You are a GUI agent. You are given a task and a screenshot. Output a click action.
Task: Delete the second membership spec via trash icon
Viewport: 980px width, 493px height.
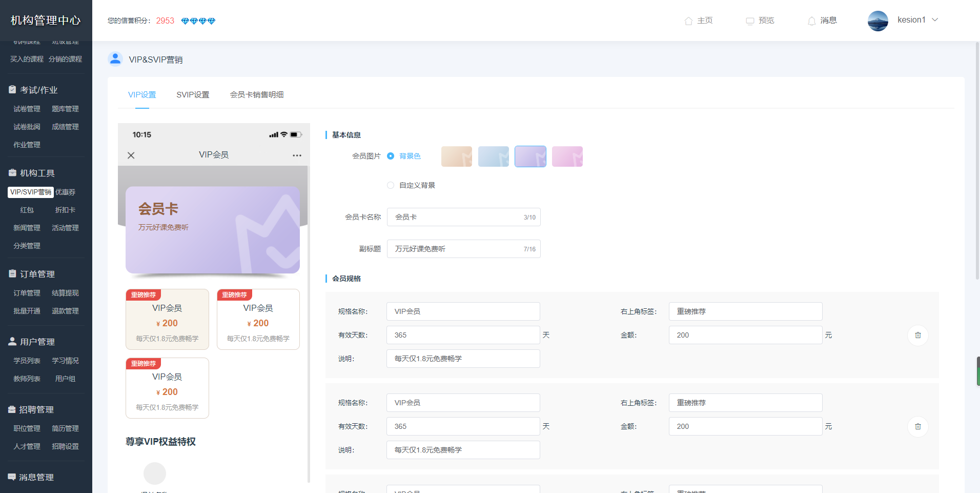917,426
